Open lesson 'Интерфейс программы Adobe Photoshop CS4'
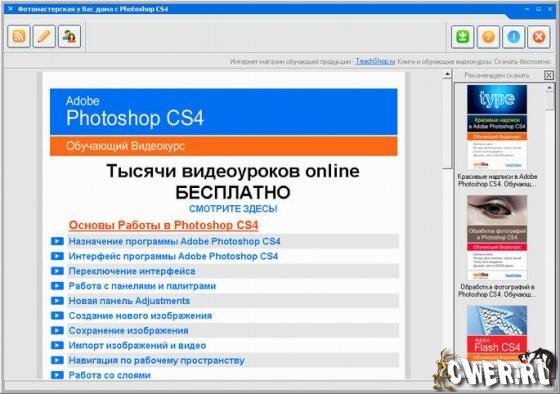 (x=173, y=256)
